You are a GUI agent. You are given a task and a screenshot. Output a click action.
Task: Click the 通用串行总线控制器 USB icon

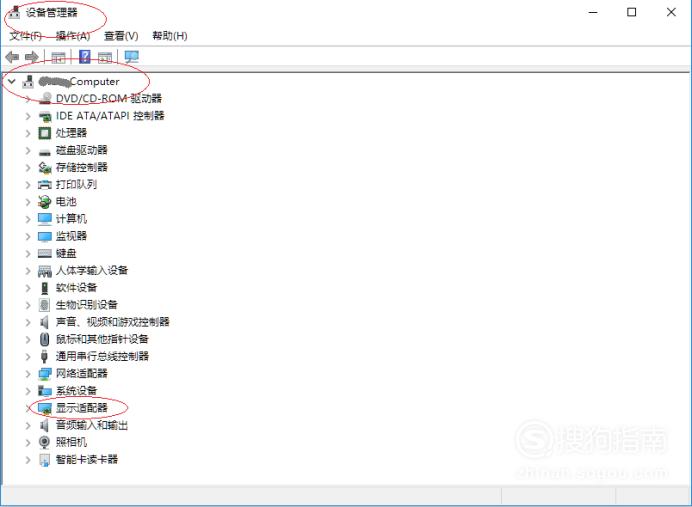[44, 356]
